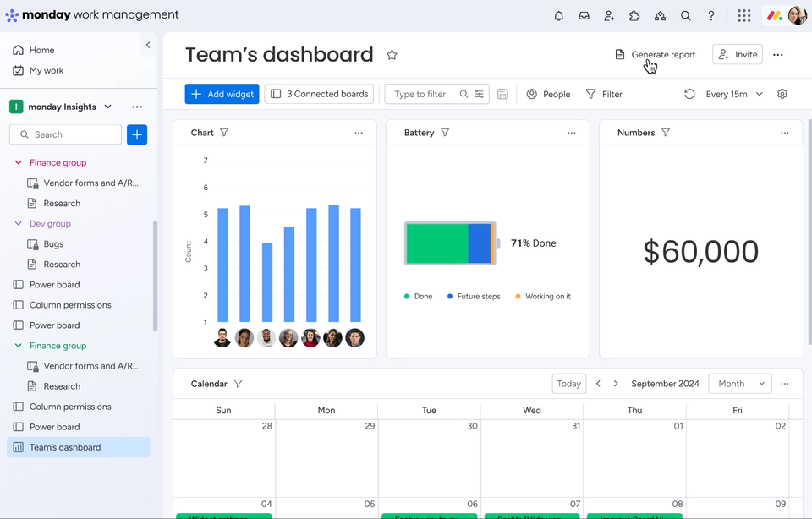Viewport: 812px width, 519px height.
Task: Collapse the pink Finance group folder
Action: [x=18, y=162]
